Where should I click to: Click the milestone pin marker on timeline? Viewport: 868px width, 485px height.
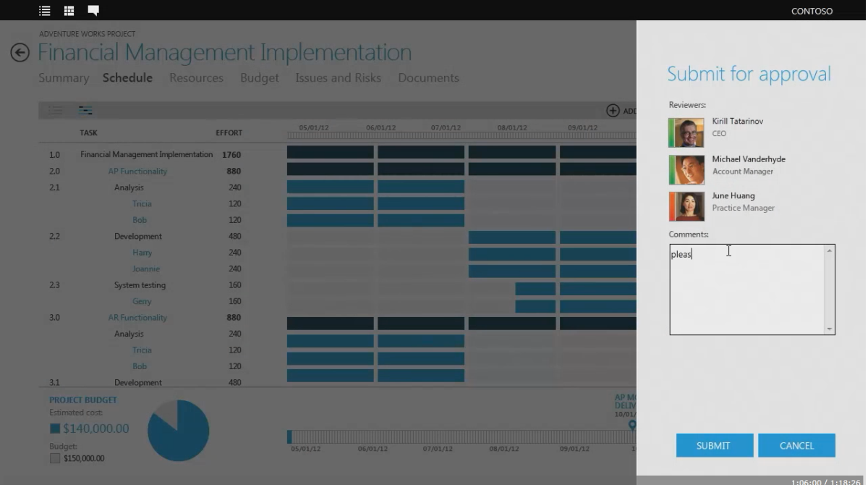click(x=632, y=425)
